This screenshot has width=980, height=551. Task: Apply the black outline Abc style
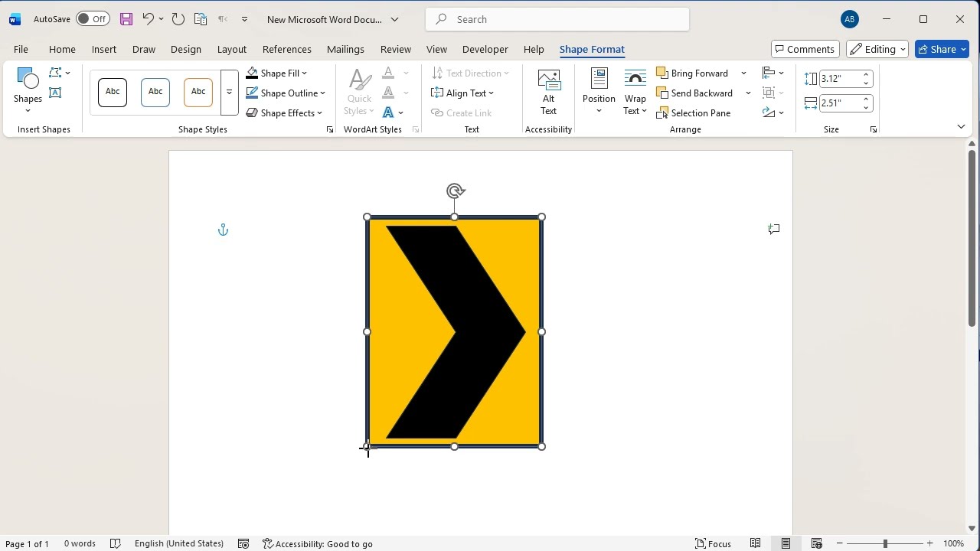click(113, 93)
